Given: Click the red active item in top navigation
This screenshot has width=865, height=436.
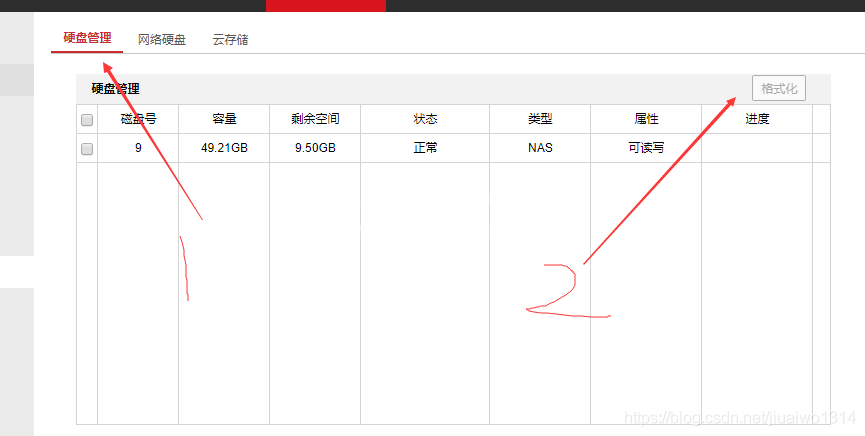Looking at the screenshot, I should (x=325, y=5).
